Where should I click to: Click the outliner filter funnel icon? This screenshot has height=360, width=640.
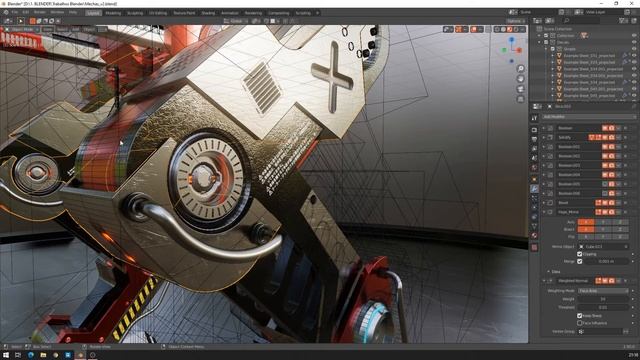click(623, 20)
